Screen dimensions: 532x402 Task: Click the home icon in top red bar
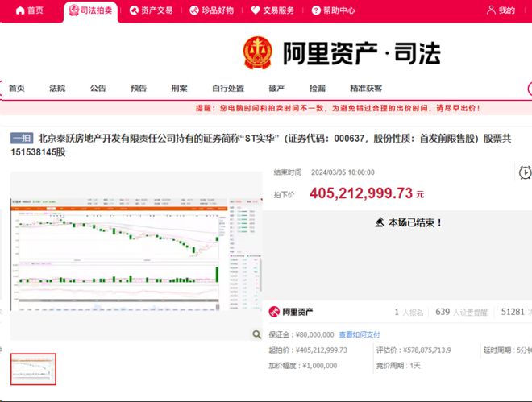20,10
